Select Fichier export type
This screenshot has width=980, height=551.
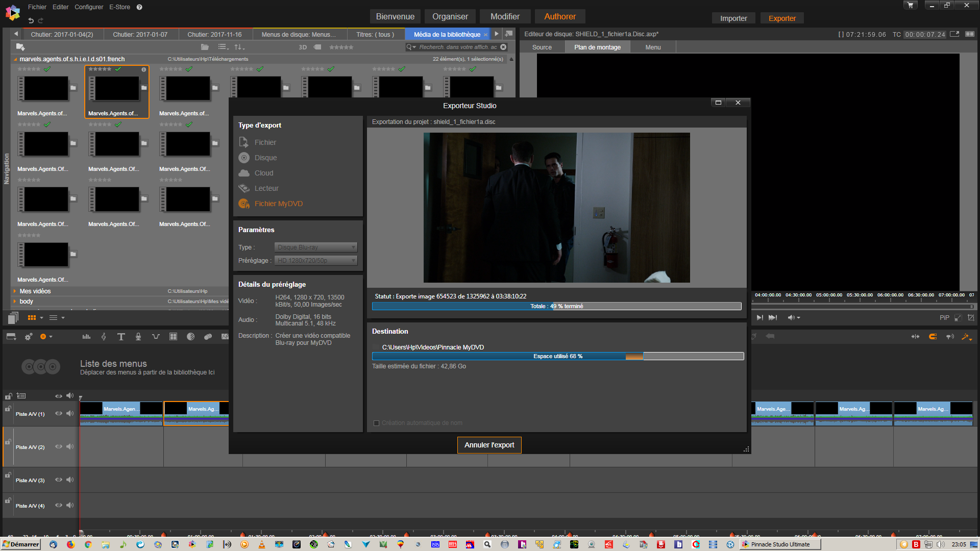257,142
